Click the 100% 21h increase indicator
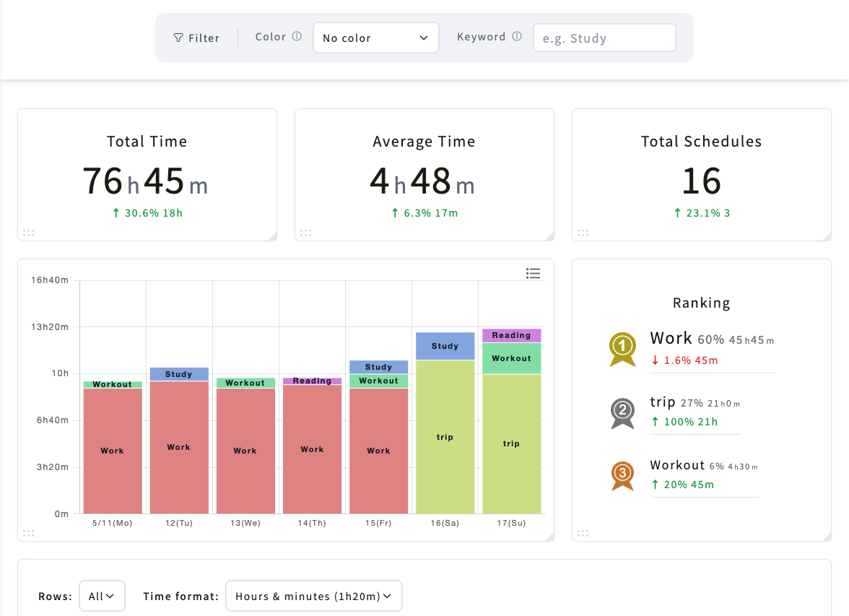 (685, 422)
